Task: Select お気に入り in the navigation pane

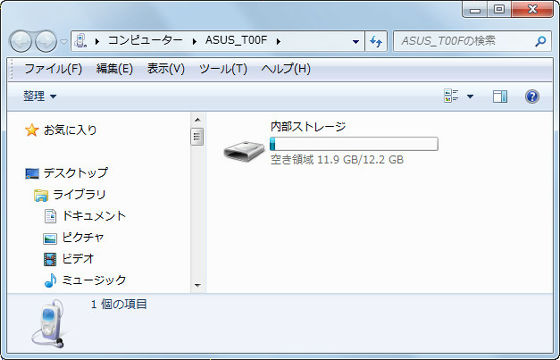Action: coord(70,130)
